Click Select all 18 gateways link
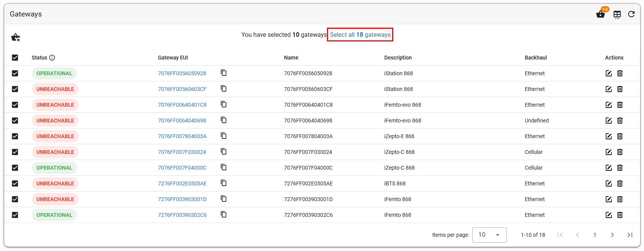Screen dimensions: 644x251 click(360, 35)
